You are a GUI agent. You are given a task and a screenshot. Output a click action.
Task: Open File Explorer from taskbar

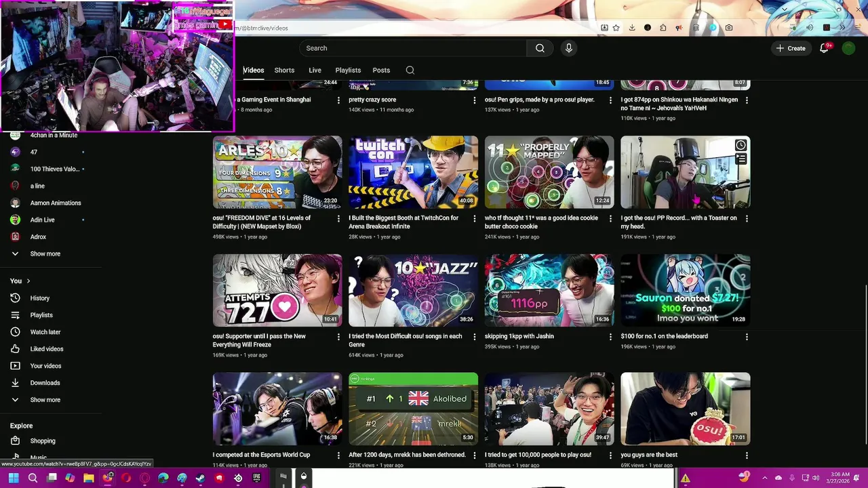(x=89, y=478)
